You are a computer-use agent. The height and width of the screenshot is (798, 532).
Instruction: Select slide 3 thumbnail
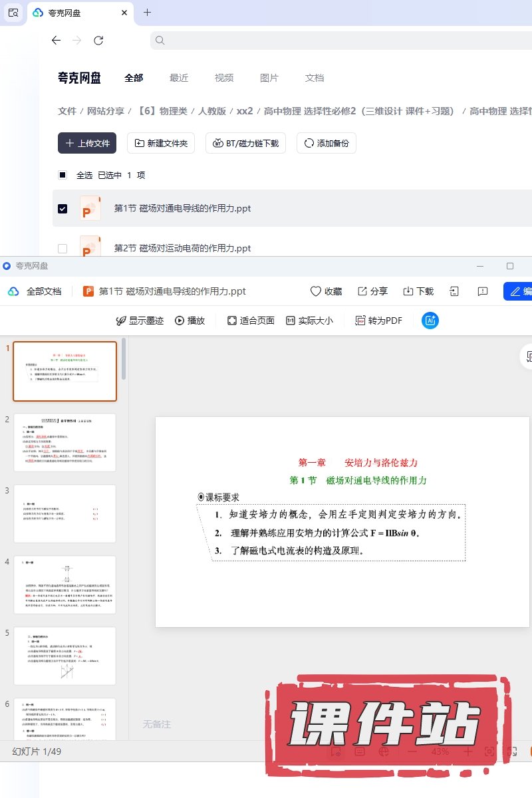click(65, 513)
